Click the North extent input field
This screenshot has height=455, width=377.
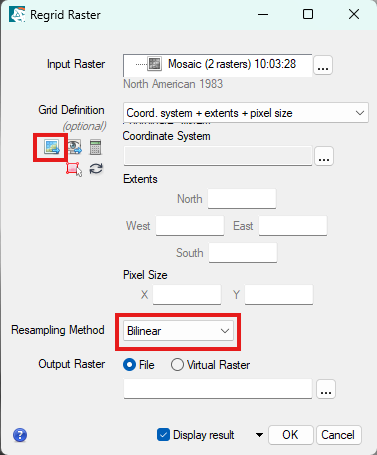242,199
